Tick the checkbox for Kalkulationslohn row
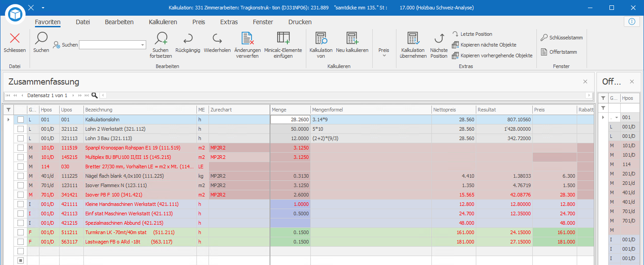Image resolution: width=644 pixels, height=265 pixels. click(x=21, y=120)
